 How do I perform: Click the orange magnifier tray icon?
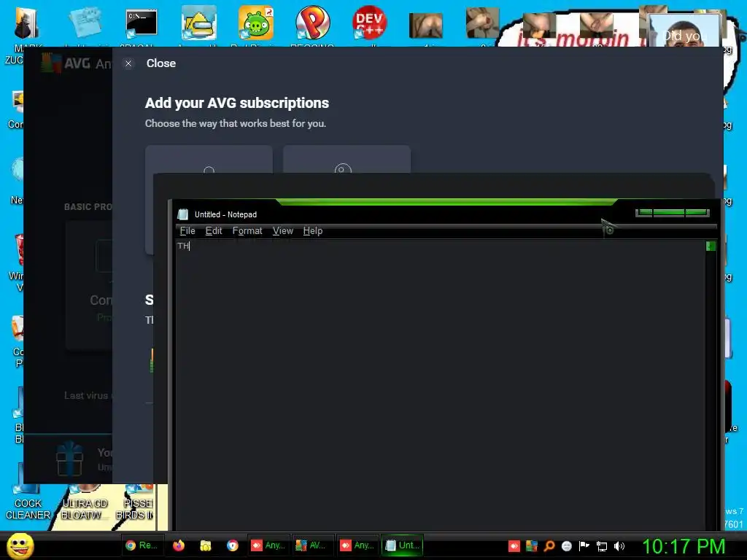coord(549,546)
